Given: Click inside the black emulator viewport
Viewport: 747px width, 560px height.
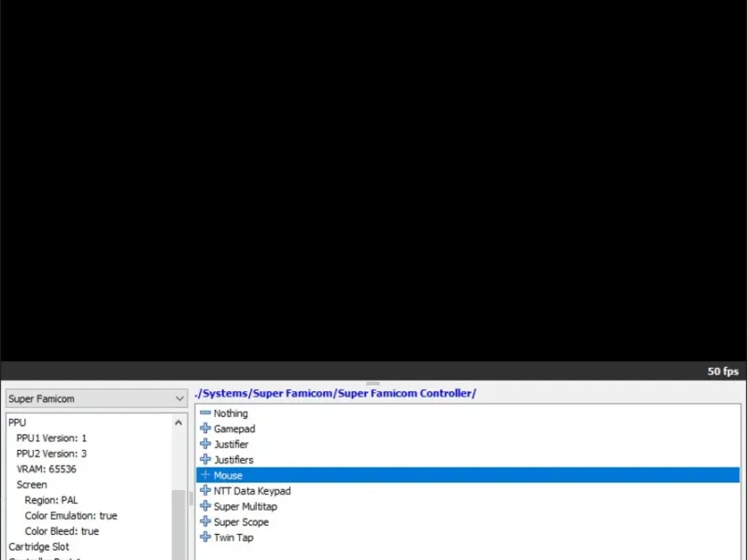Looking at the screenshot, I should click(373, 180).
